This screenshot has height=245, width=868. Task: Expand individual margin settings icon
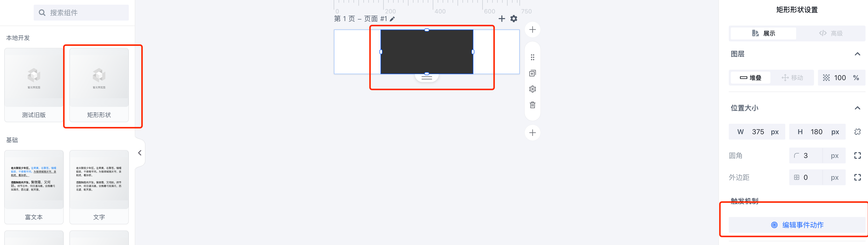coord(858,178)
